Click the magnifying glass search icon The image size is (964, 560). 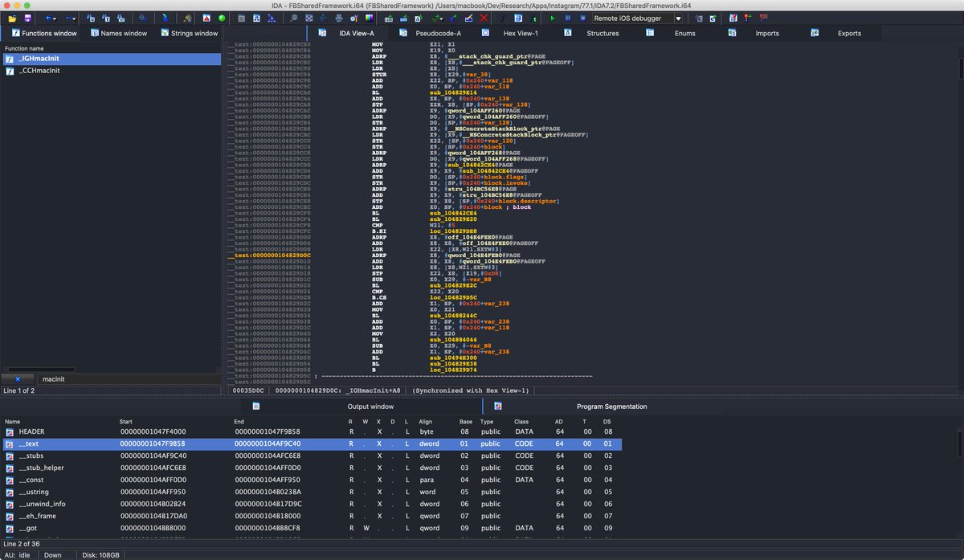(x=294, y=18)
